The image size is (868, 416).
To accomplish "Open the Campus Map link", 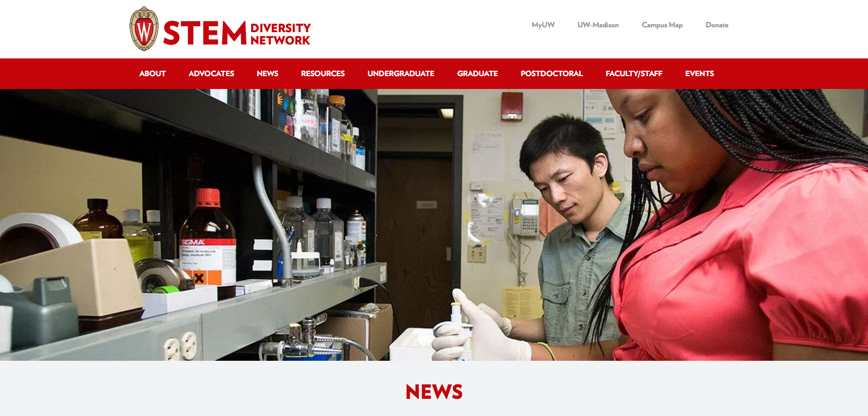I will [x=662, y=25].
